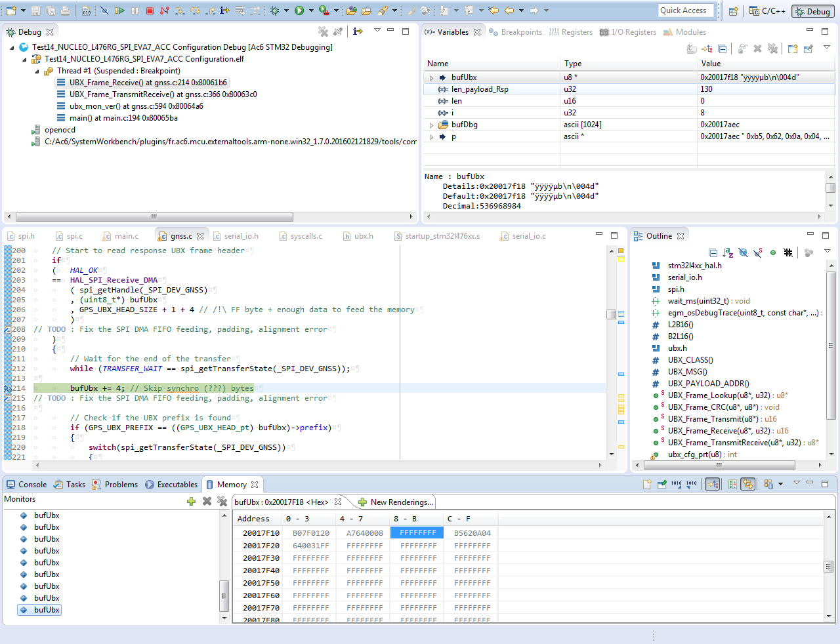
Task: Switch to the I/O Registers tab
Action: 628,32
